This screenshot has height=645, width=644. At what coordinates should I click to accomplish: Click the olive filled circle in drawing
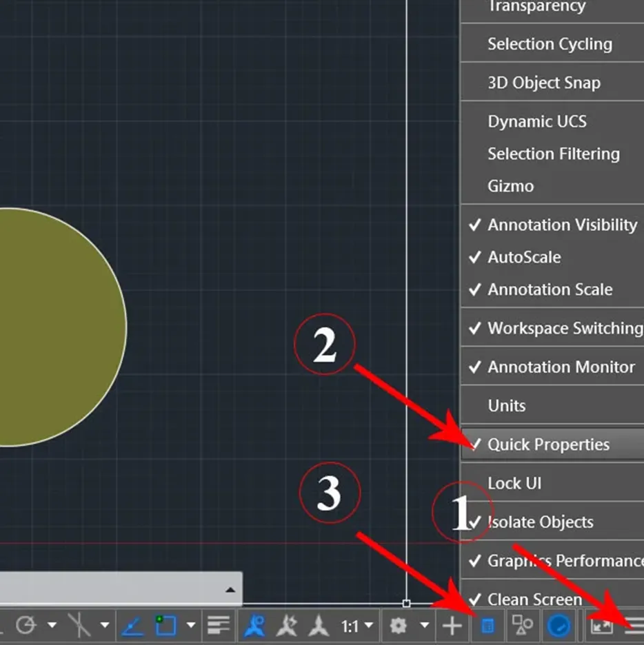coord(55,327)
